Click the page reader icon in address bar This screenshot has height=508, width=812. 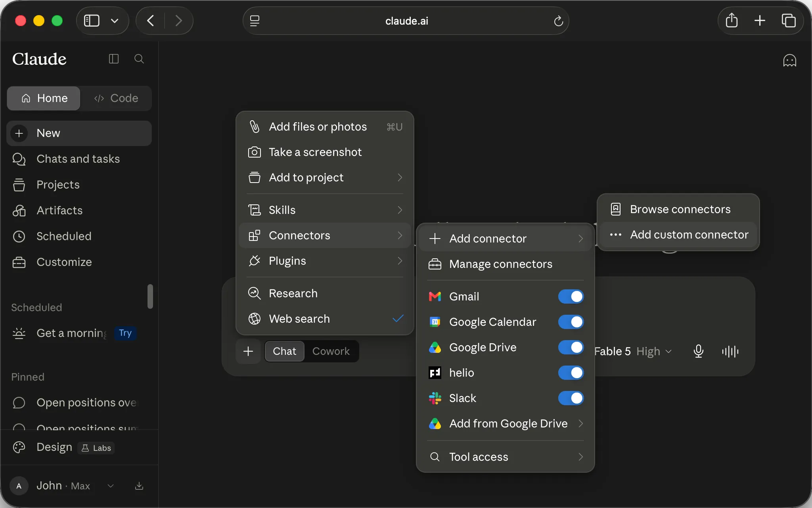click(x=255, y=21)
